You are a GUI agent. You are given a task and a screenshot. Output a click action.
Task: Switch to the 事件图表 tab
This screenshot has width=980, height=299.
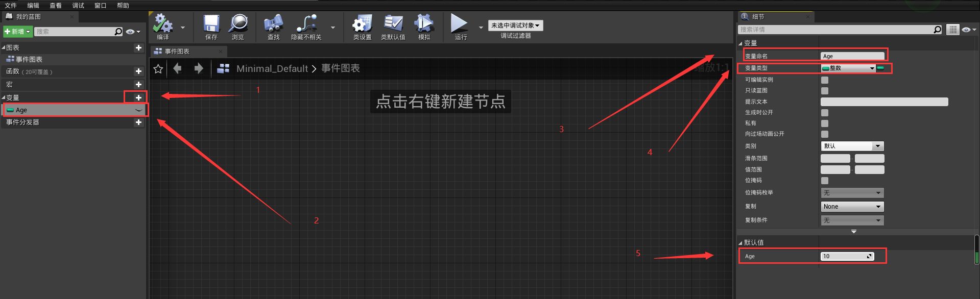click(178, 52)
